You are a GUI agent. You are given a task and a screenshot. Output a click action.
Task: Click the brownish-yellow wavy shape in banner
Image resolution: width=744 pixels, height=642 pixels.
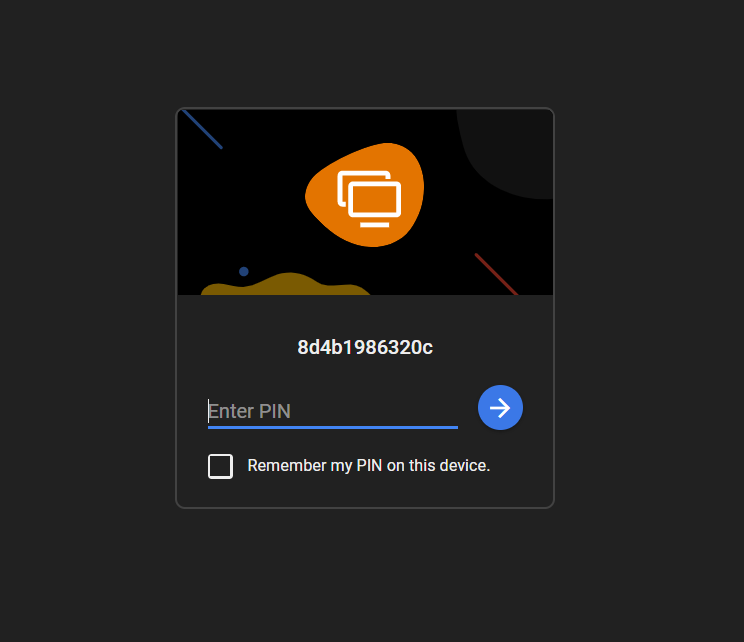pyautogui.click(x=285, y=285)
